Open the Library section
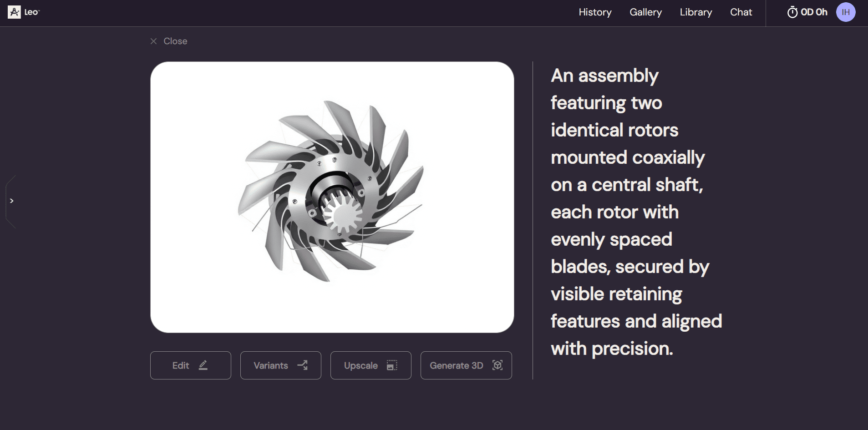The height and width of the screenshot is (430, 868). [695, 12]
